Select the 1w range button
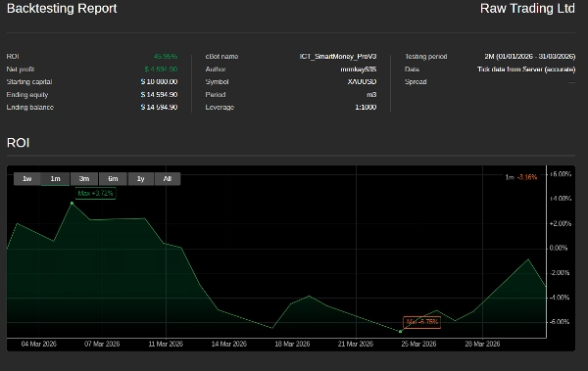The width and height of the screenshot is (588, 371). coord(27,179)
